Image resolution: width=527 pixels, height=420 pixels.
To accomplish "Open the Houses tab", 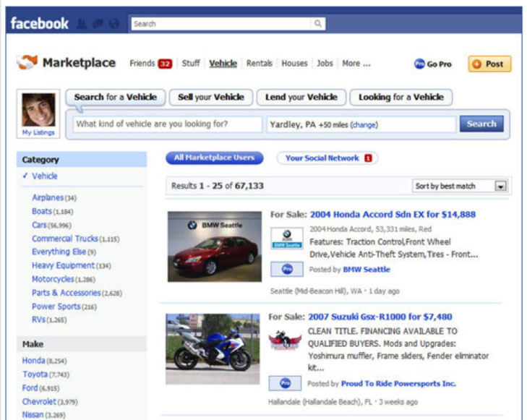I will tap(294, 63).
